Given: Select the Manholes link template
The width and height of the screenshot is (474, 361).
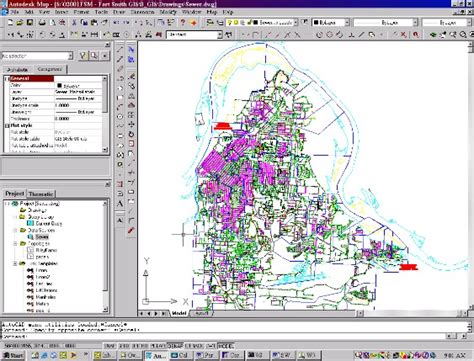Looking at the screenshot, I should coord(45,297).
